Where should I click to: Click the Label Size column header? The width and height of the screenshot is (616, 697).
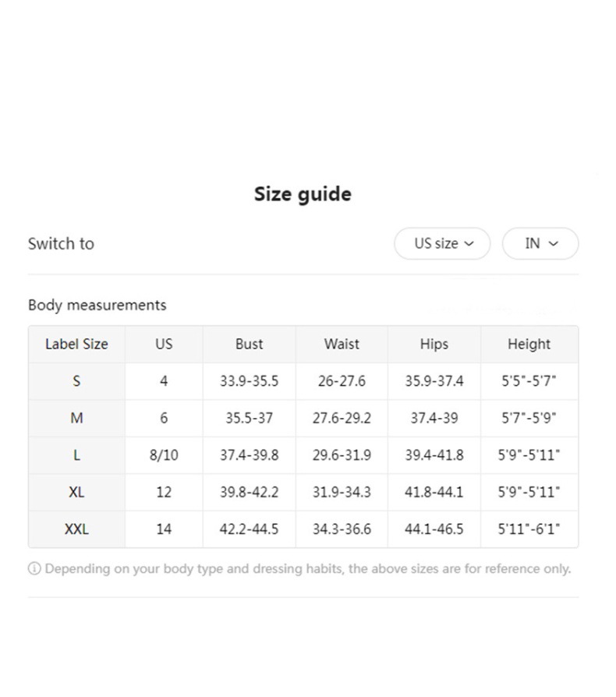(x=76, y=344)
